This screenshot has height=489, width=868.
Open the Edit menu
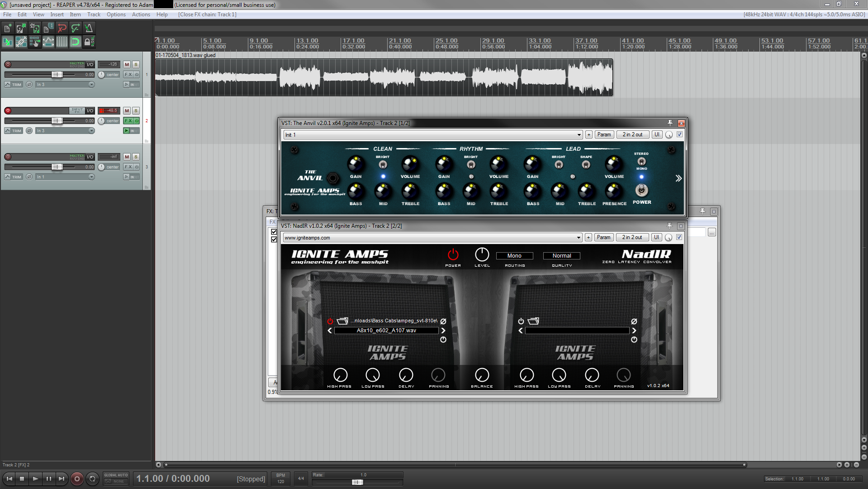click(22, 14)
